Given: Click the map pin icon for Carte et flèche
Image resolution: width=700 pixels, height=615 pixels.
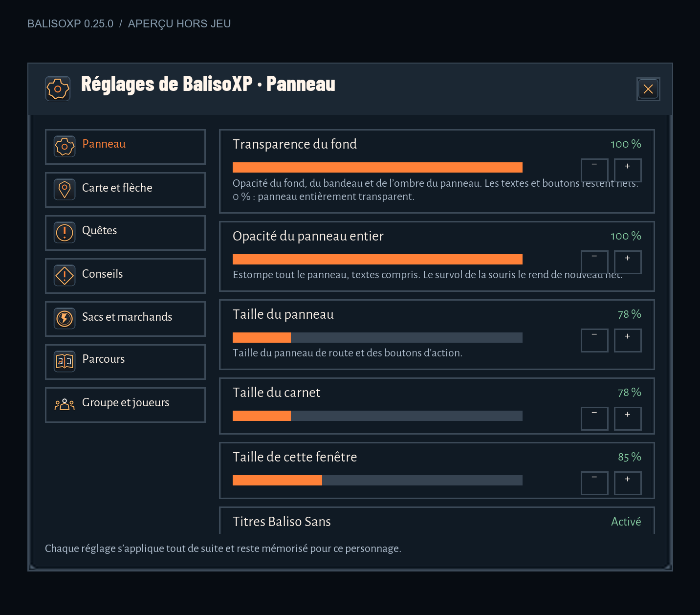Looking at the screenshot, I should [65, 190].
